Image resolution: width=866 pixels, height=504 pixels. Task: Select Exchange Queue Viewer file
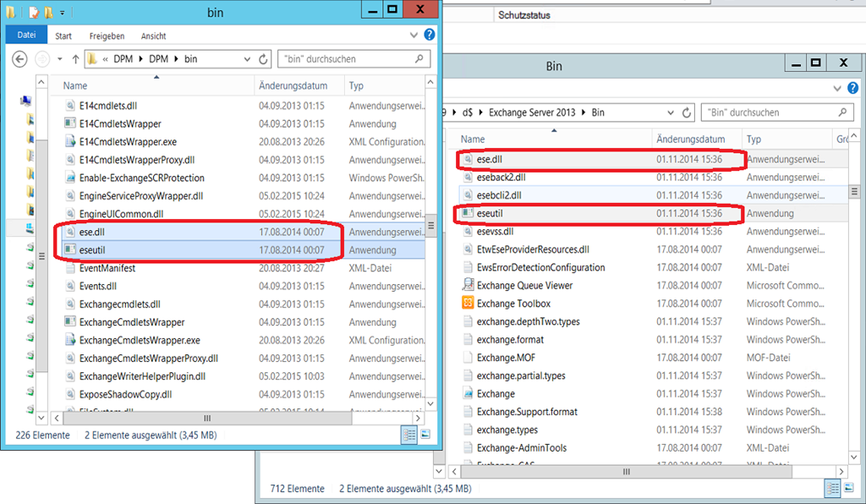(x=524, y=286)
